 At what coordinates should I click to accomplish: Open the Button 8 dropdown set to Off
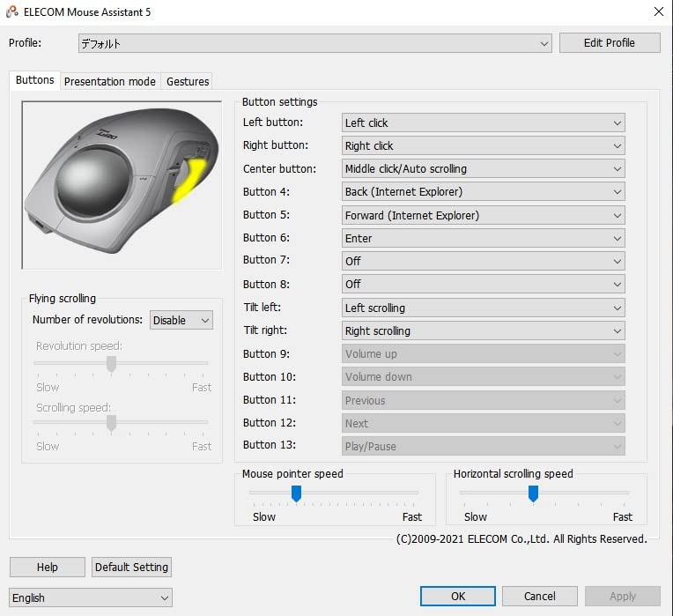[x=484, y=284]
